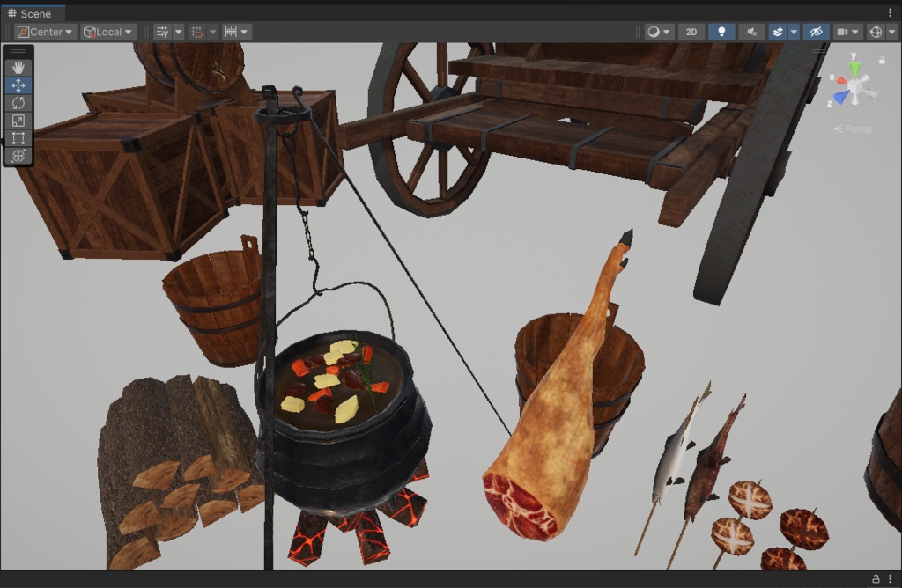Screen dimensions: 902x588
Task: Open the Local handle rotation dropdown
Action: pos(108,33)
